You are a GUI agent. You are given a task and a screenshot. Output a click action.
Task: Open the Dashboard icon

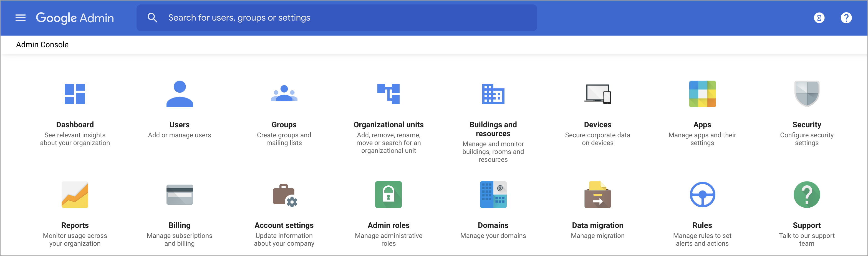click(x=75, y=94)
